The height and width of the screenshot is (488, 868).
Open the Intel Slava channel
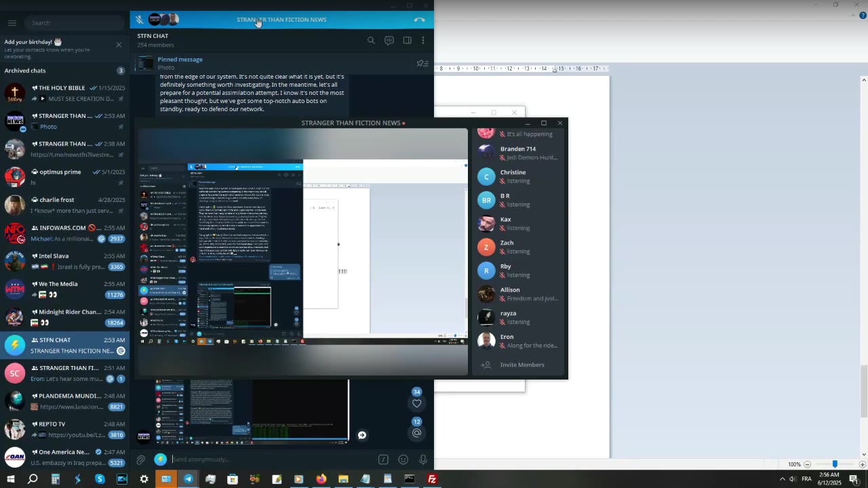coord(64,261)
